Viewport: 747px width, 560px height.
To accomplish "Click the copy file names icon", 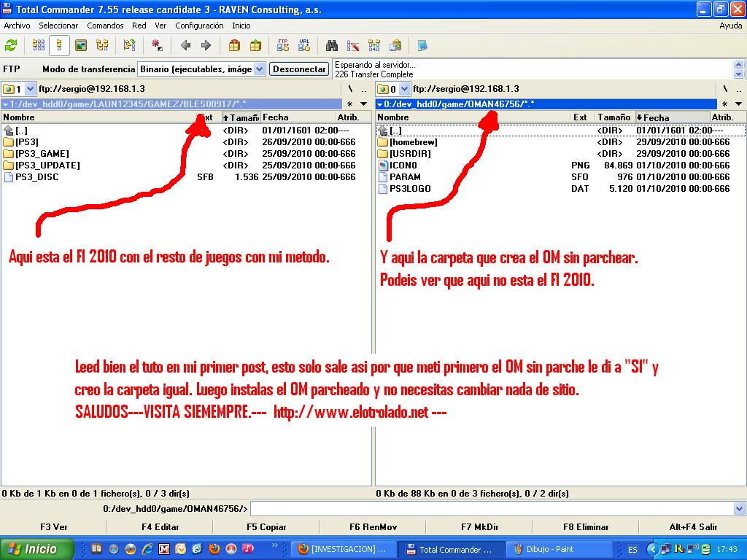I will pyautogui.click(x=395, y=46).
